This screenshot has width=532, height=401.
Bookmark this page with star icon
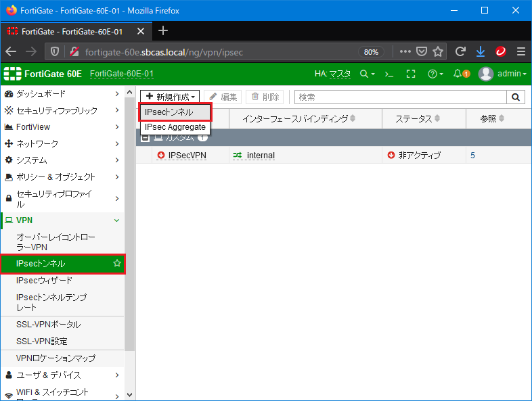438,51
